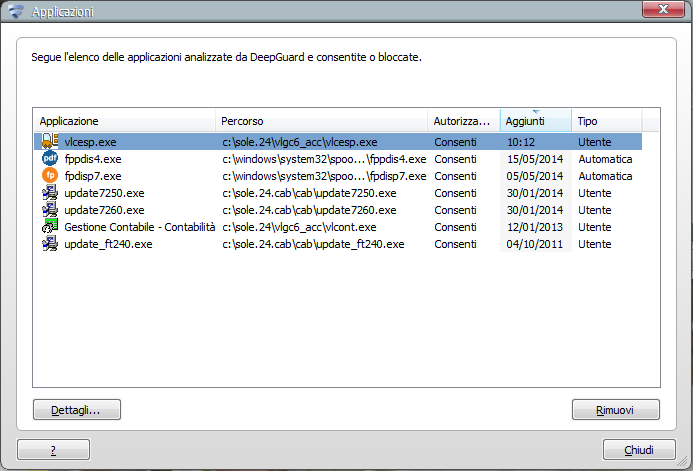Select the fppdis4.exe path entry
The height and width of the screenshot is (471, 693).
324,159
